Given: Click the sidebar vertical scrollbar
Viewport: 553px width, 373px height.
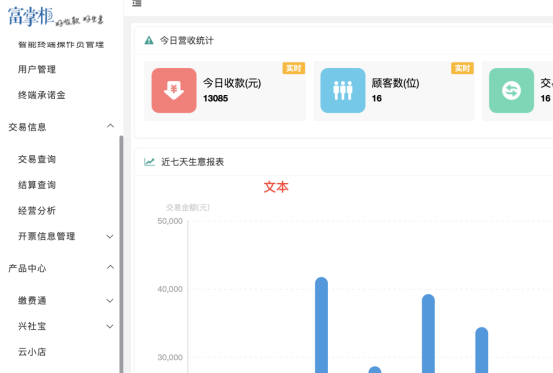Looking at the screenshot, I should click(x=121, y=254).
